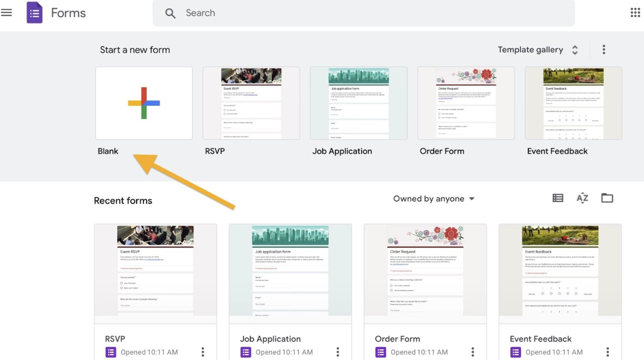Open more options for Job Application form

click(338, 352)
